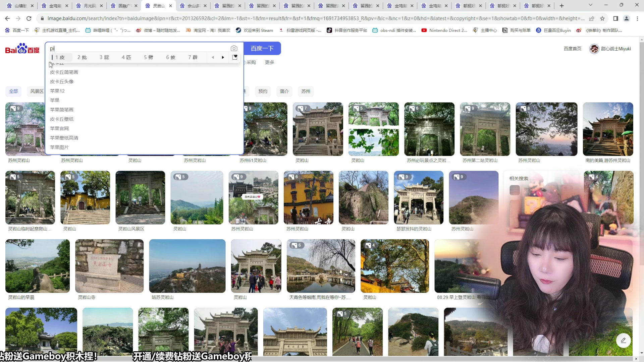Click the avatar of 甜心战士Miyuki
The image size is (644, 362).
[x=594, y=49]
